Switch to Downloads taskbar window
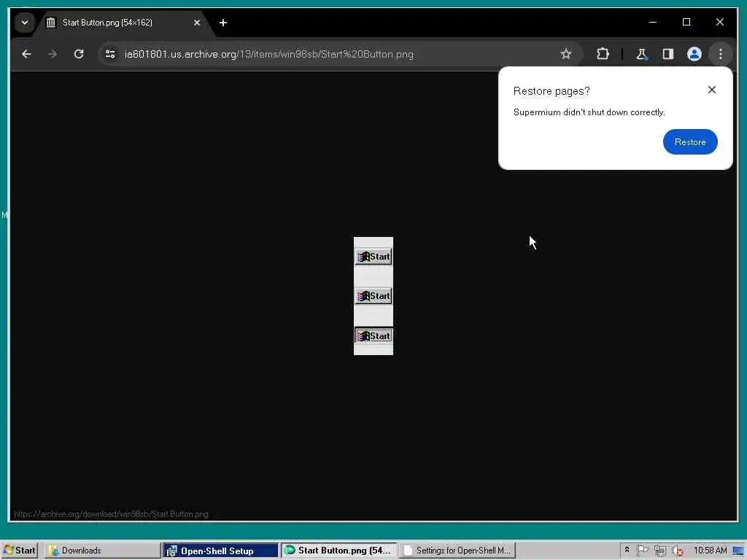The height and width of the screenshot is (560, 747). click(x=102, y=551)
